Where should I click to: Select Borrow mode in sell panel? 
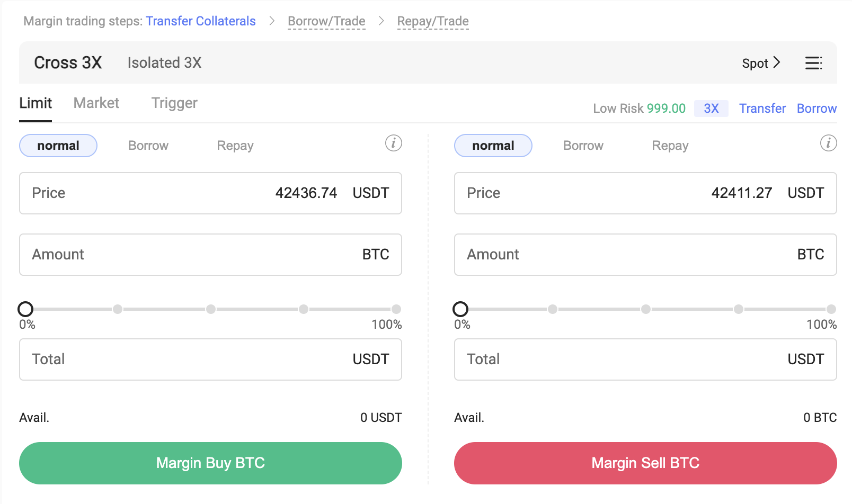click(583, 146)
